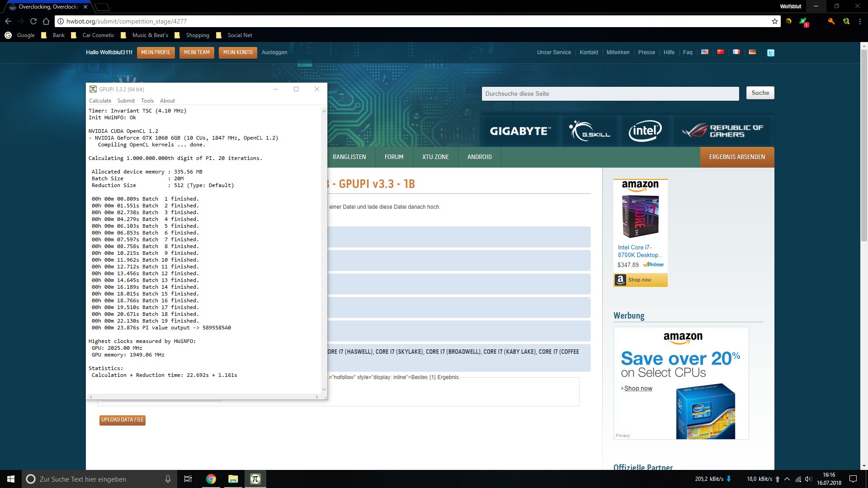Open Car Cosmetic bookmark folder
The width and height of the screenshot is (868, 488).
(x=93, y=35)
